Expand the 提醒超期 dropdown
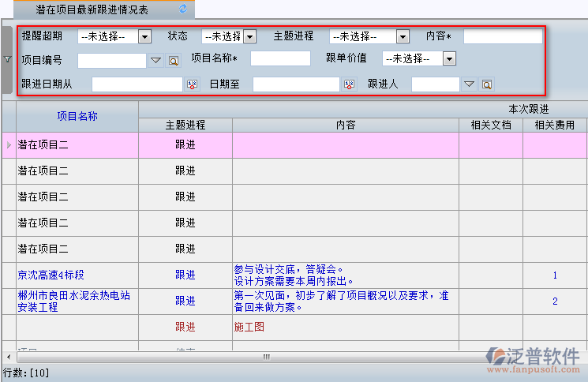Viewport: 588px width, 382px height. (144, 36)
